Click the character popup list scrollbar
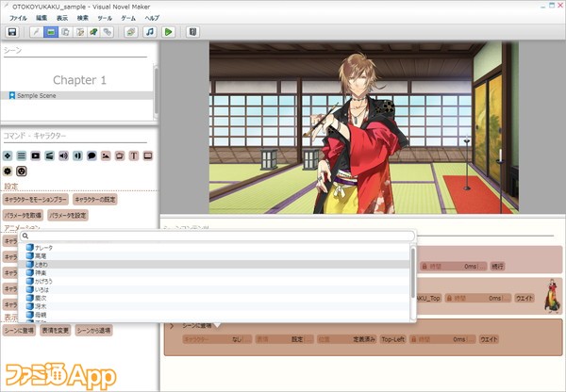Image resolution: width=566 pixels, height=392 pixels. tap(413, 273)
